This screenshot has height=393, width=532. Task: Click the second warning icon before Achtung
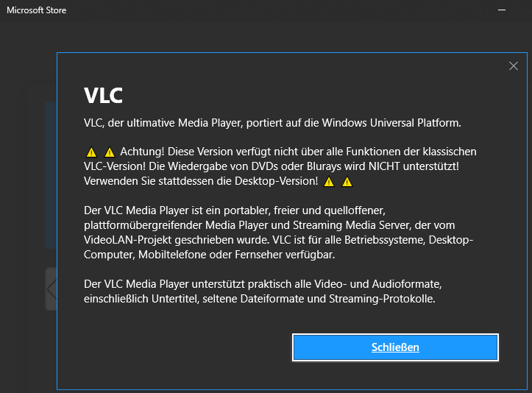pos(110,152)
